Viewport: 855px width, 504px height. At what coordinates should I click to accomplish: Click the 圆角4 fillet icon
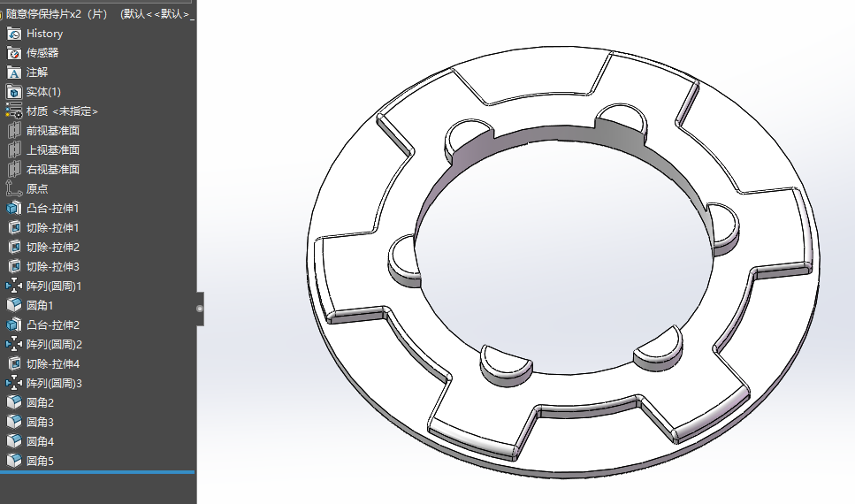click(x=13, y=441)
